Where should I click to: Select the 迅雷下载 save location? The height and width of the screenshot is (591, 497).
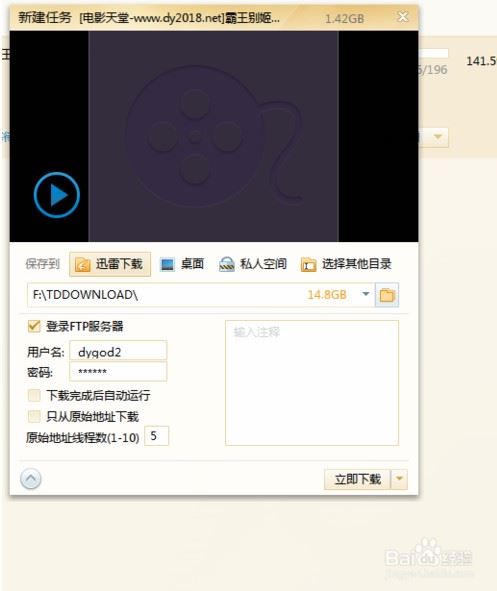(110, 264)
